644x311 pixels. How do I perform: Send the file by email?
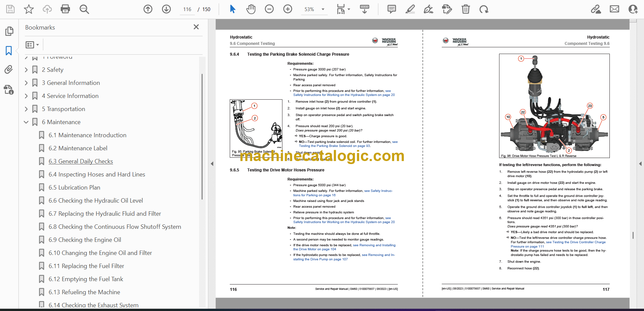[x=614, y=9]
